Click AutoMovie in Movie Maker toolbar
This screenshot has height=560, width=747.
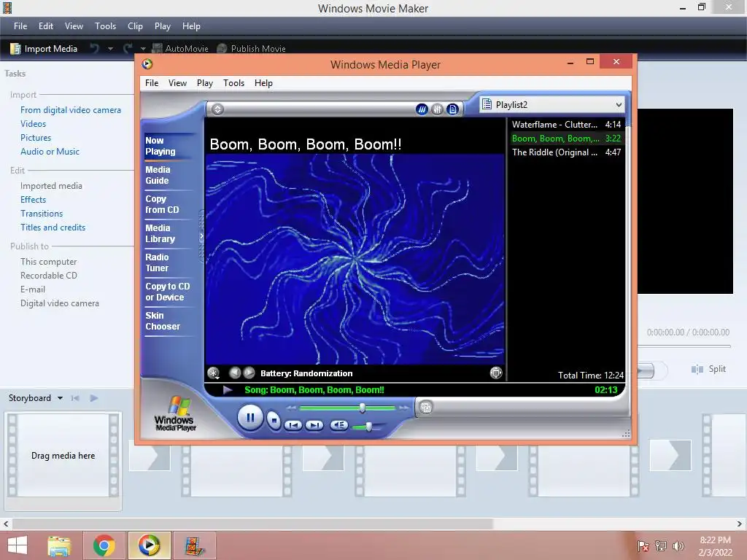click(x=180, y=49)
